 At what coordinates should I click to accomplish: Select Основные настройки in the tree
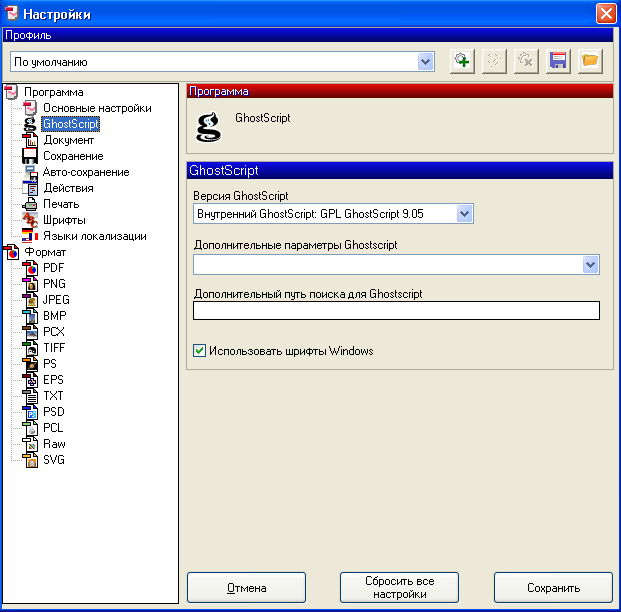(x=97, y=108)
